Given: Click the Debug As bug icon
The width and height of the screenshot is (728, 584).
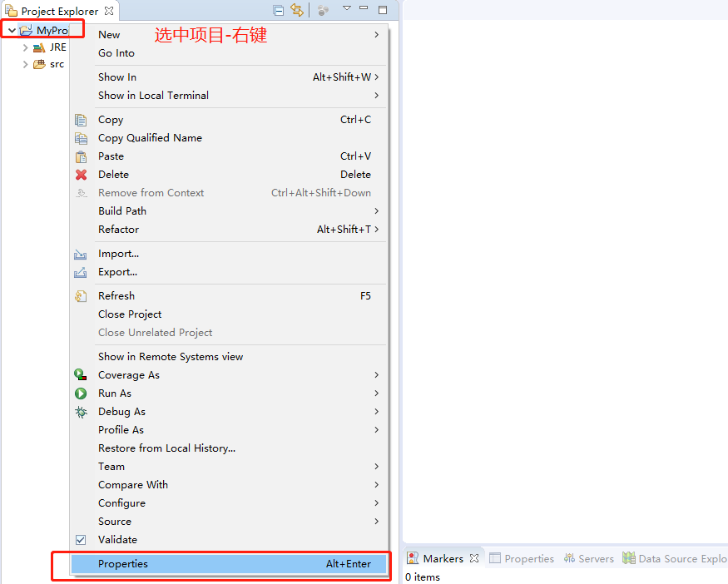Looking at the screenshot, I should coord(81,412).
